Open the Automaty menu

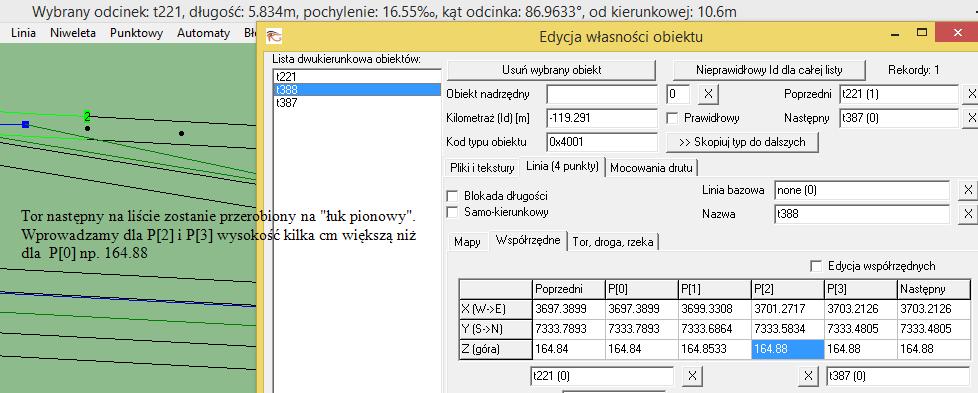coord(203,33)
